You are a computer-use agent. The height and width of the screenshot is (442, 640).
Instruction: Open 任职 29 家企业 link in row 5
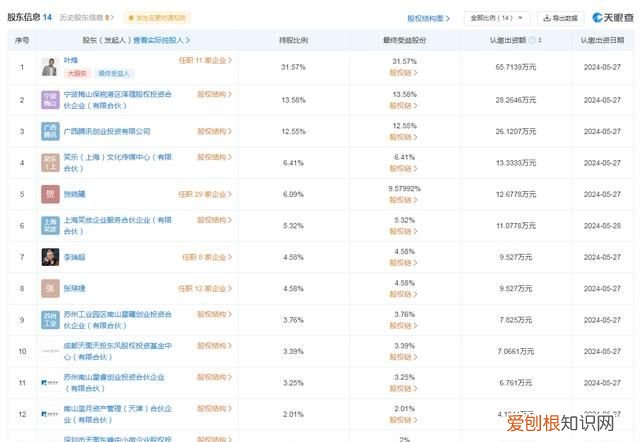pos(205,194)
